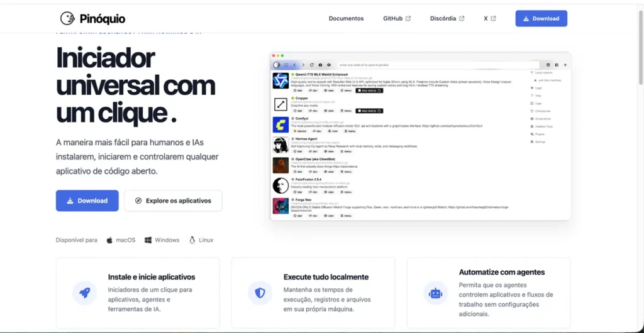Viewport: 644px width, 333px height.
Task: Click the robot icon on the Automatize com agentes card
Action: click(x=435, y=293)
